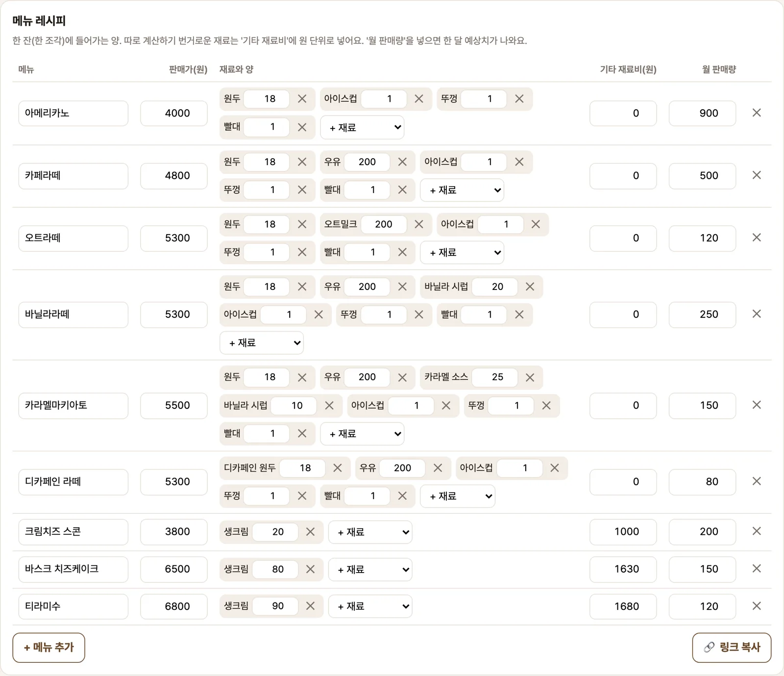Open + 재료 dropdown in 카페라떼 row
784x676 pixels.
coord(462,190)
